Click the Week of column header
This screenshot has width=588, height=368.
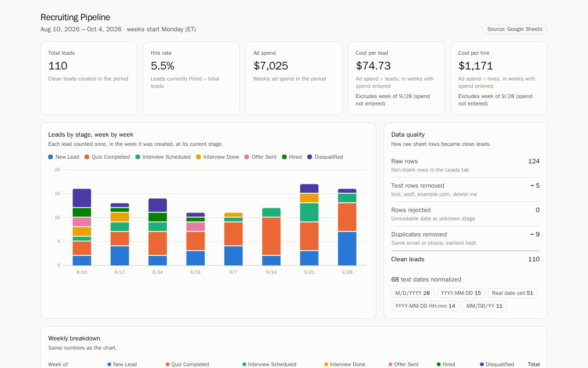[x=58, y=364]
